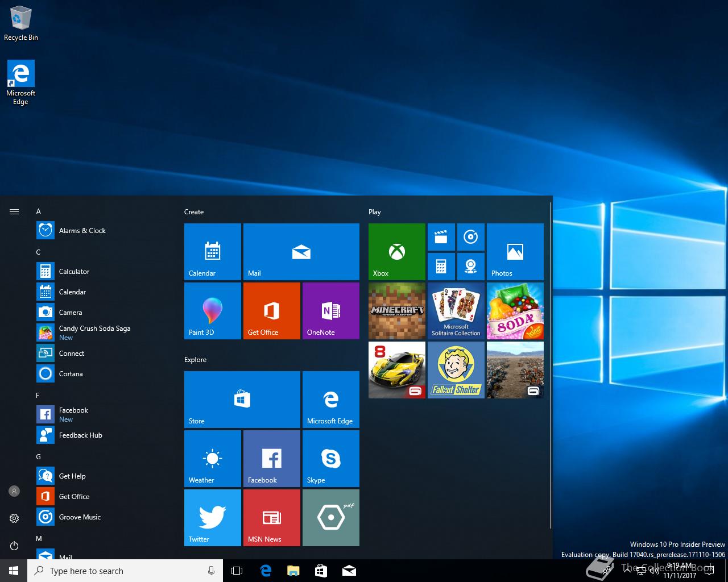Open the green Xbox tile
The image size is (728, 582).
pos(397,251)
